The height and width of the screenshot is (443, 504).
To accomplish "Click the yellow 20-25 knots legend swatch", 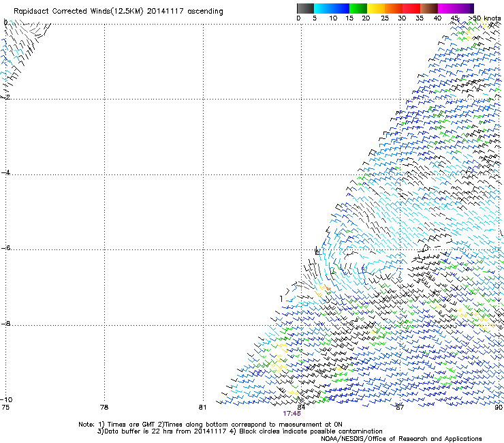I will pos(376,8).
